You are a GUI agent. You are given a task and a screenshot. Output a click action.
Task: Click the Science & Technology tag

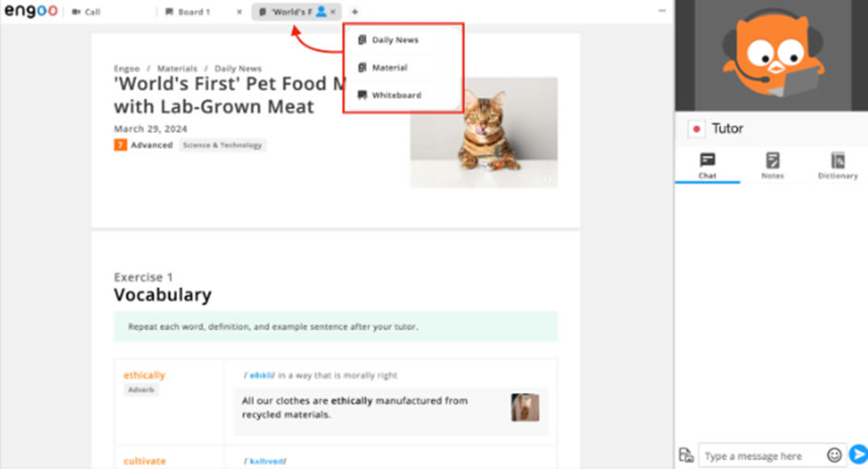click(x=223, y=145)
